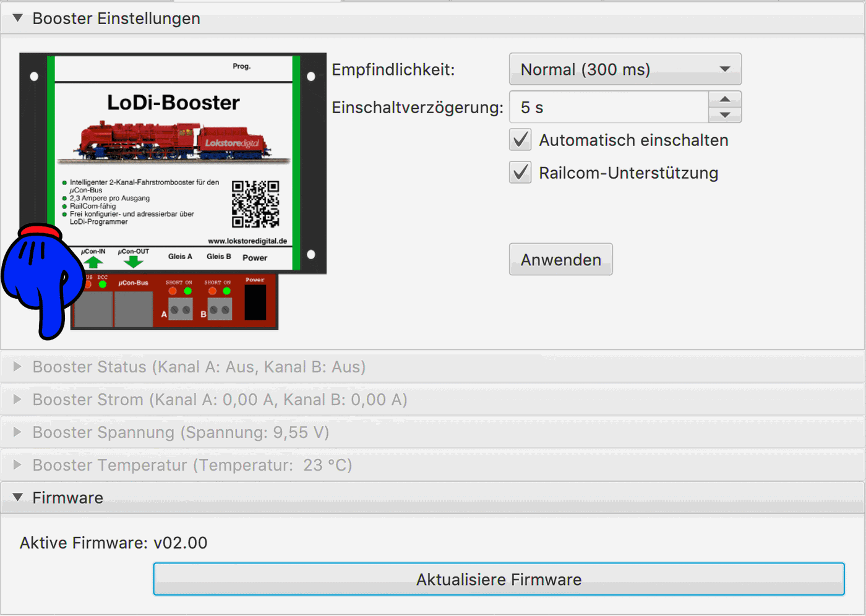
Task: Click the Aktive Firmware: v02.00 text
Action: click(x=114, y=543)
